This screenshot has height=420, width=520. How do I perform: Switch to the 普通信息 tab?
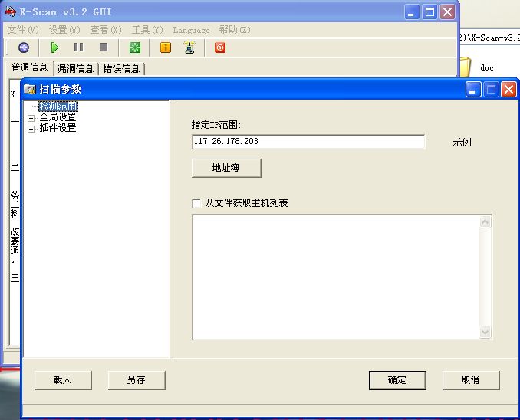[29, 68]
